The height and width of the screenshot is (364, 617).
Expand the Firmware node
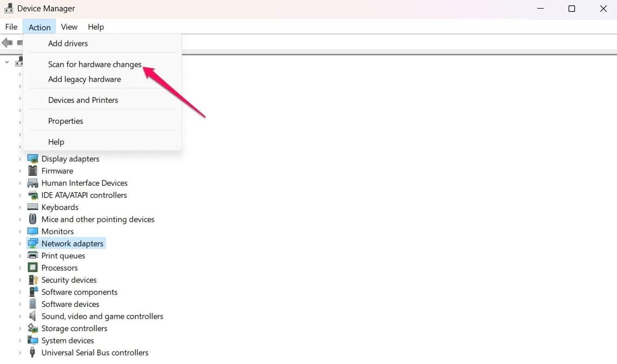click(20, 171)
